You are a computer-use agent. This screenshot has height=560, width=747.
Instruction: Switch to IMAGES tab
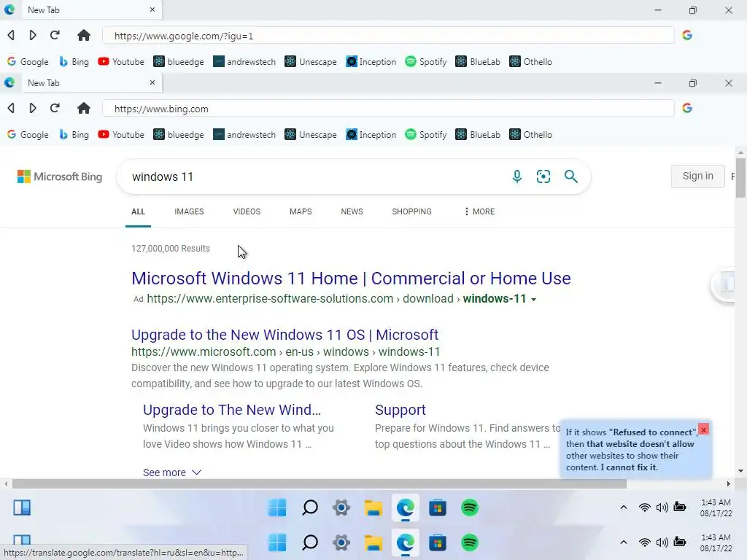(x=189, y=211)
